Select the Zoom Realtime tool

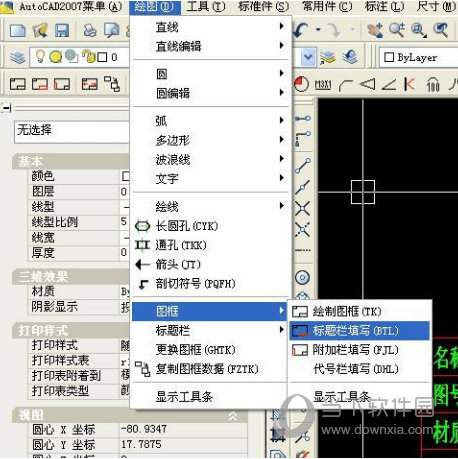[397, 30]
